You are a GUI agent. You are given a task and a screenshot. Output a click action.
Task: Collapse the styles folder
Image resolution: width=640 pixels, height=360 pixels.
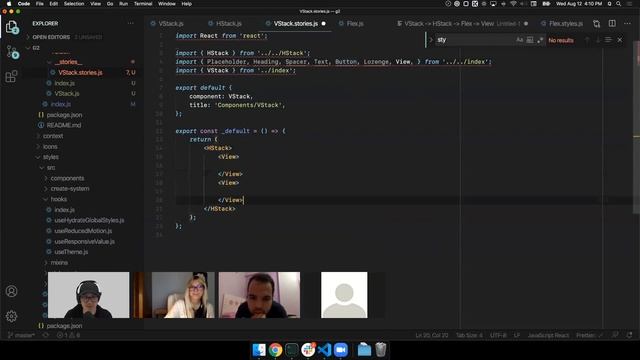click(51, 157)
